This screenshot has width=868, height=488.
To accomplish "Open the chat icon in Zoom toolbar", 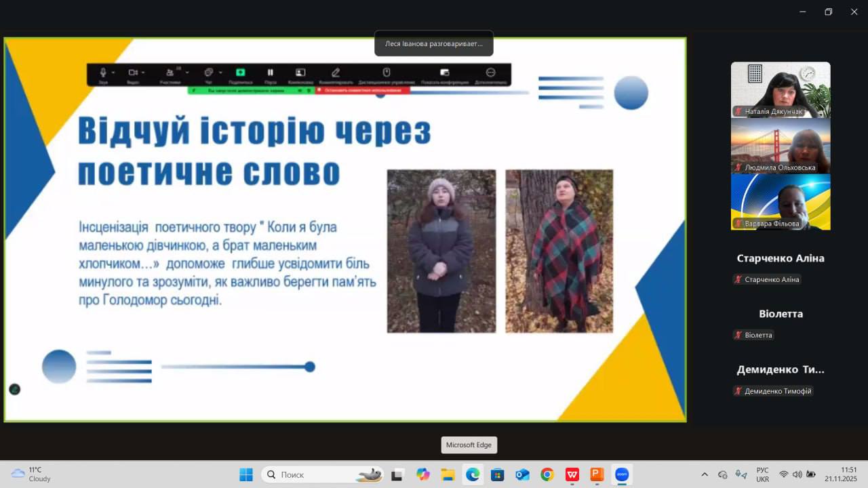I will click(x=209, y=72).
